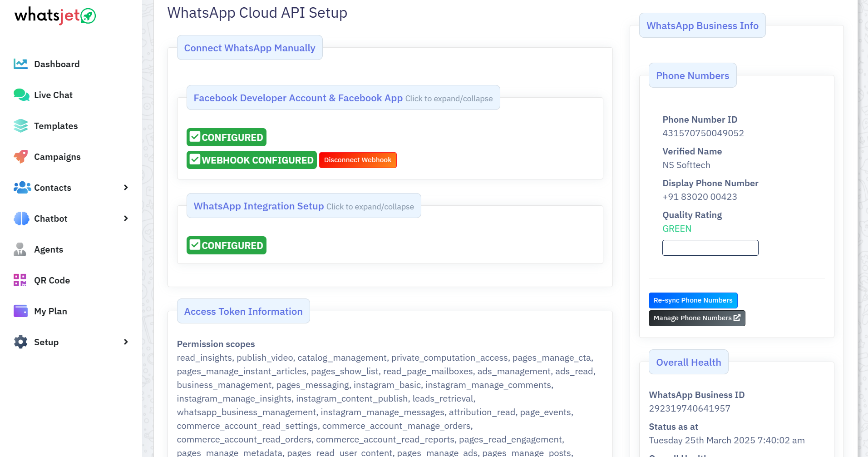Click the Phone Numbers panel heading
Screen dimensions: 868x457
point(692,75)
